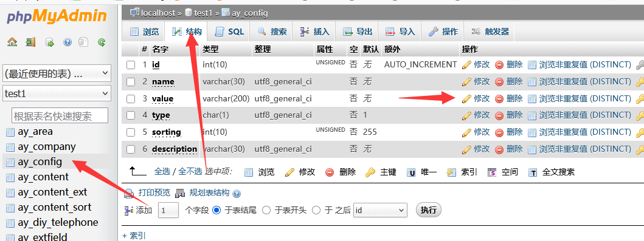Click the bottom toolbar 空间 spatial icon
The image size is (644, 241).
[492, 172]
